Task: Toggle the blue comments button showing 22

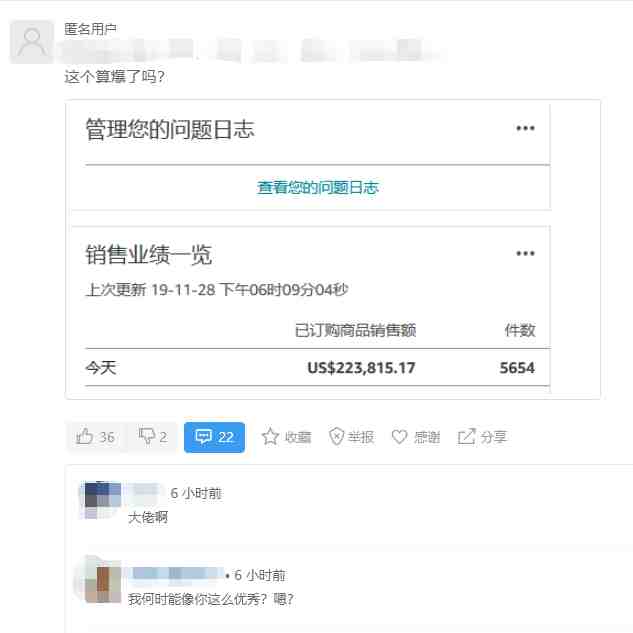Action: tap(214, 437)
